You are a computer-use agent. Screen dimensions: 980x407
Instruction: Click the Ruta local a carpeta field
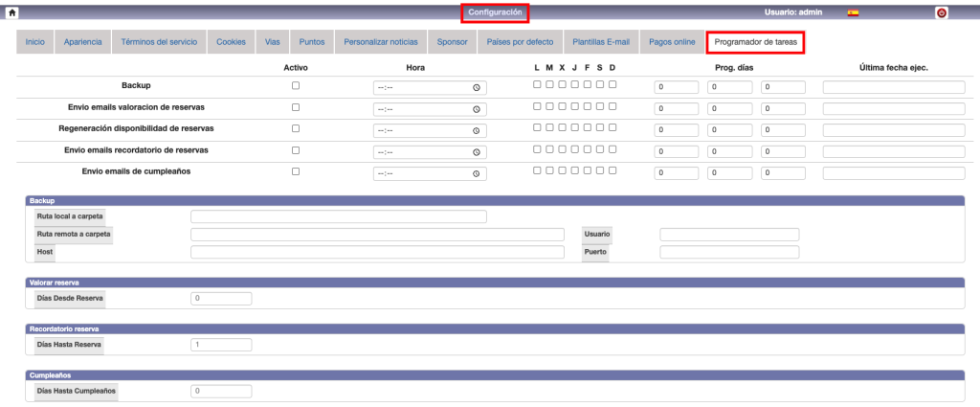[339, 216]
